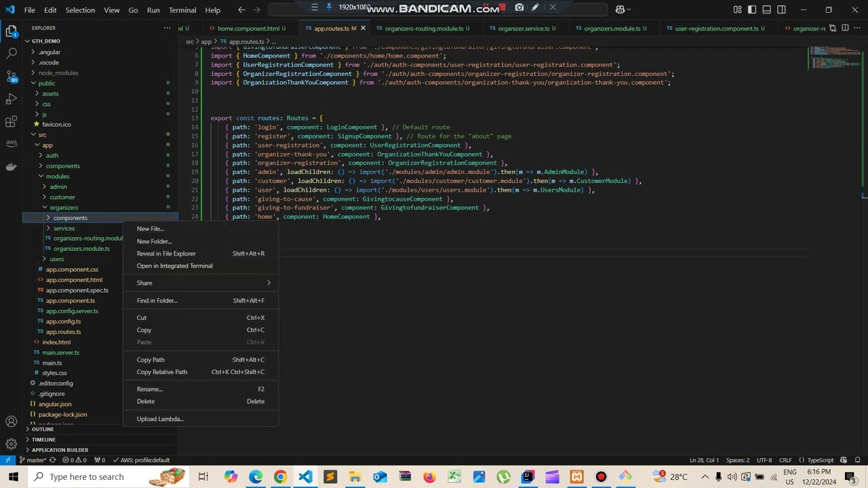Click the editor minimap
Viewport: 868px width, 488px height.
pyautogui.click(x=835, y=58)
